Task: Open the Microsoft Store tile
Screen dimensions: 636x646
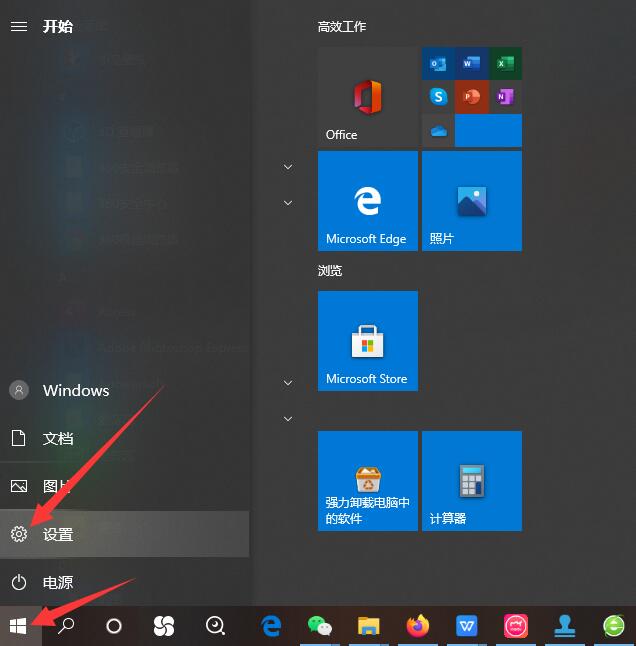Action: click(x=367, y=341)
